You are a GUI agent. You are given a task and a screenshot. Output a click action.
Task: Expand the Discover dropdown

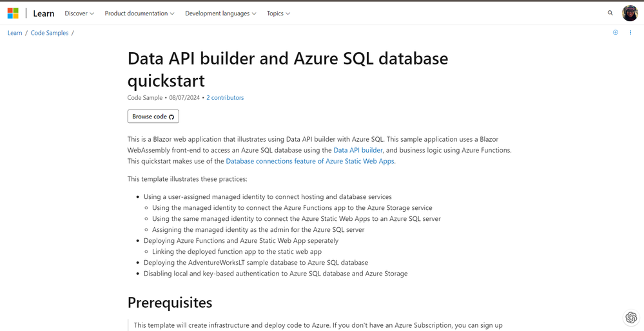pyautogui.click(x=79, y=14)
